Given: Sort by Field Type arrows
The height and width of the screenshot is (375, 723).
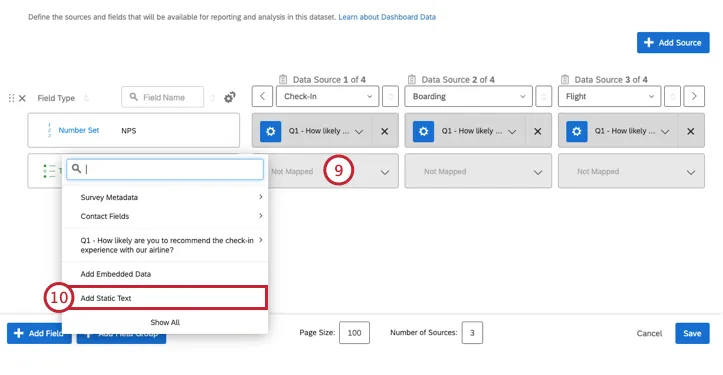Looking at the screenshot, I should (86, 98).
